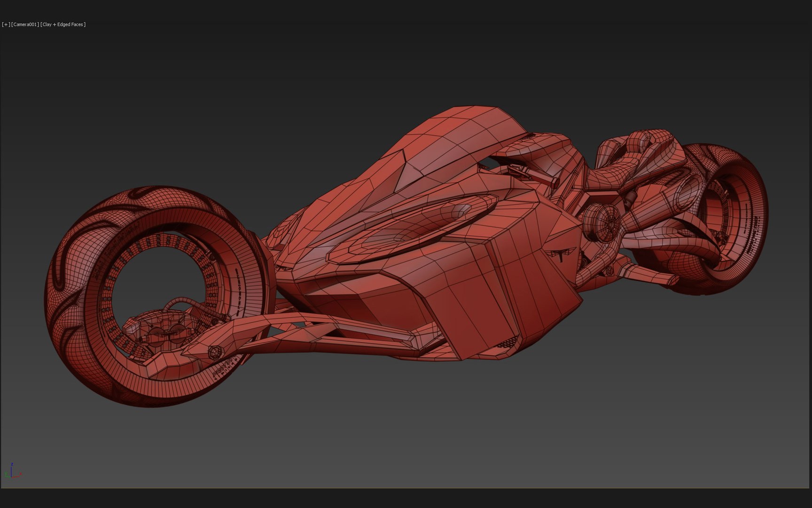
Task: Click the XYZ world axis tripod icon
Action: (14, 471)
